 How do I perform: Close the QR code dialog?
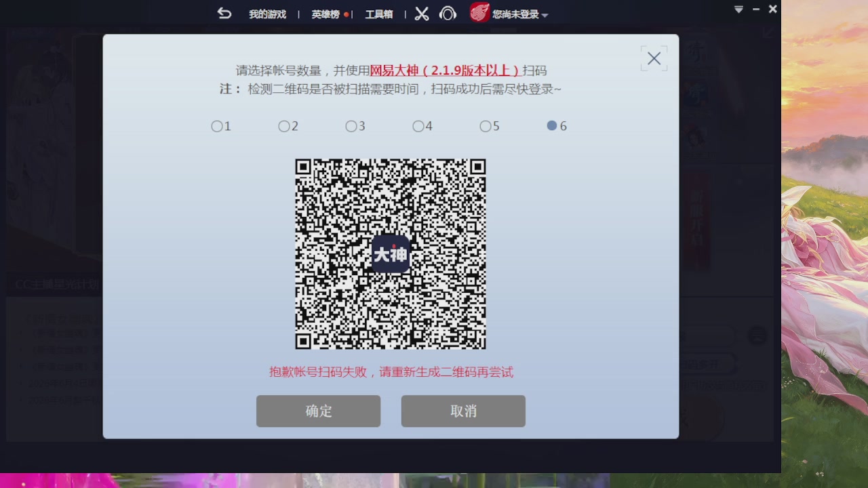[x=654, y=59]
